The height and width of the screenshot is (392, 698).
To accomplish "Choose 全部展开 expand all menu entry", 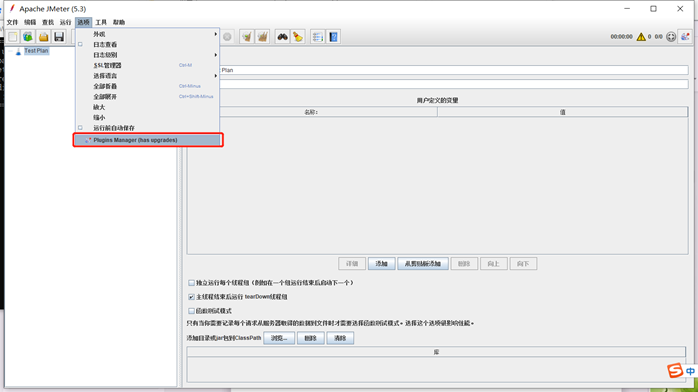I will point(147,97).
